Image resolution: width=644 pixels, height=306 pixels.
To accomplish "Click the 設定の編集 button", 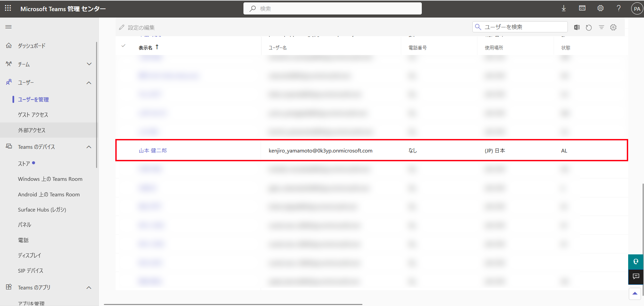I will 137,27.
